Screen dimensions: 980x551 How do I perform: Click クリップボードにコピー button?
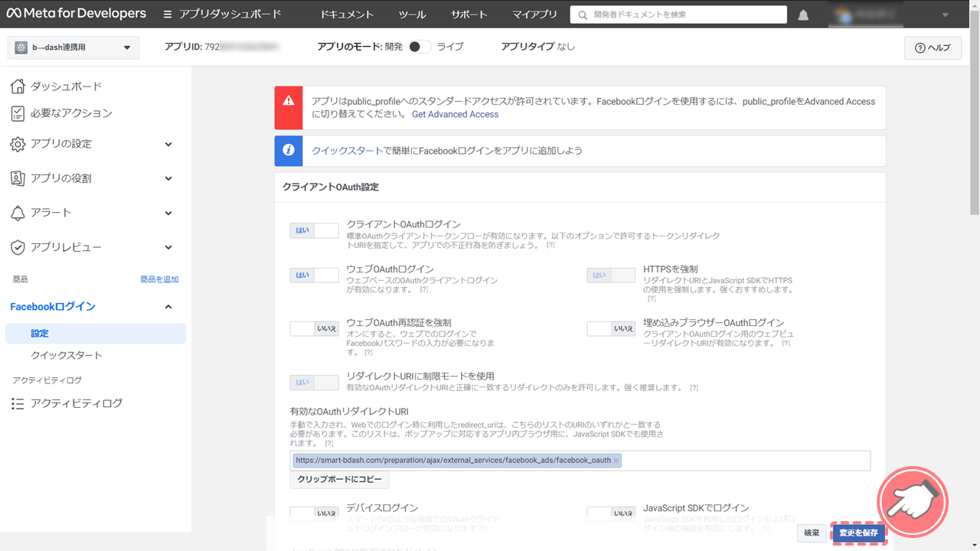339,479
